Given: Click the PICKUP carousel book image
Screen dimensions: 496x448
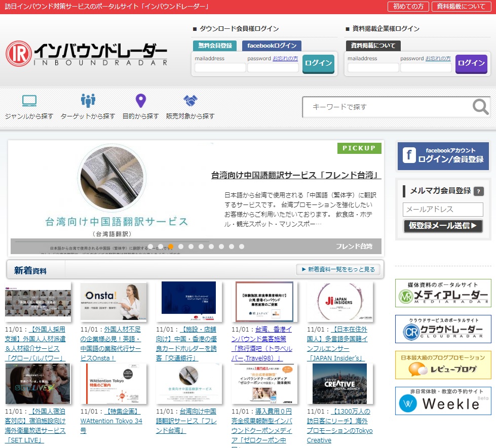Looking at the screenshot, I should tap(112, 178).
